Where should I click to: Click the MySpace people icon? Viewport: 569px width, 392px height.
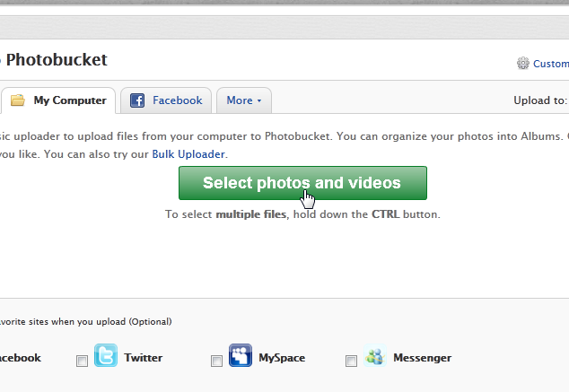click(241, 356)
